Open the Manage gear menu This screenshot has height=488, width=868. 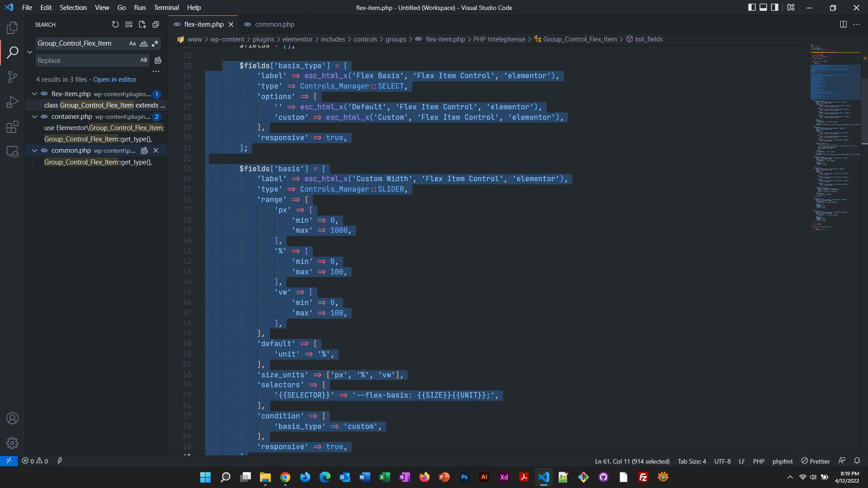(x=12, y=443)
